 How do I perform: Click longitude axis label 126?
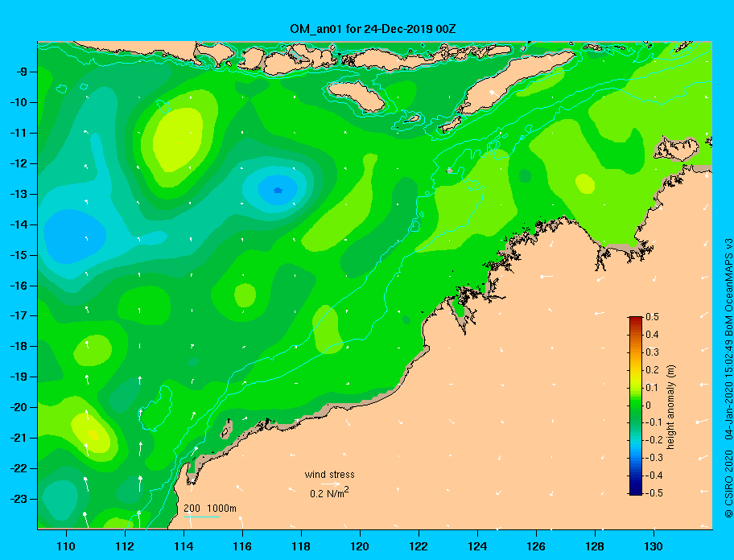point(536,546)
